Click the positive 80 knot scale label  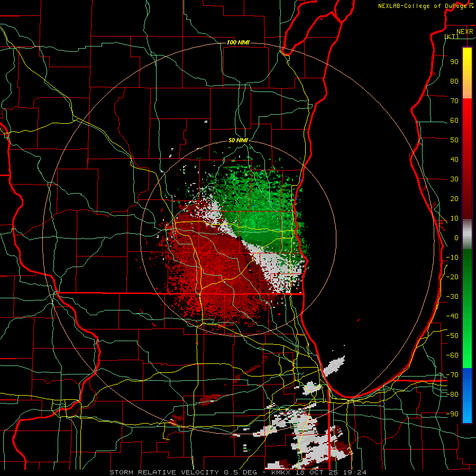point(454,81)
